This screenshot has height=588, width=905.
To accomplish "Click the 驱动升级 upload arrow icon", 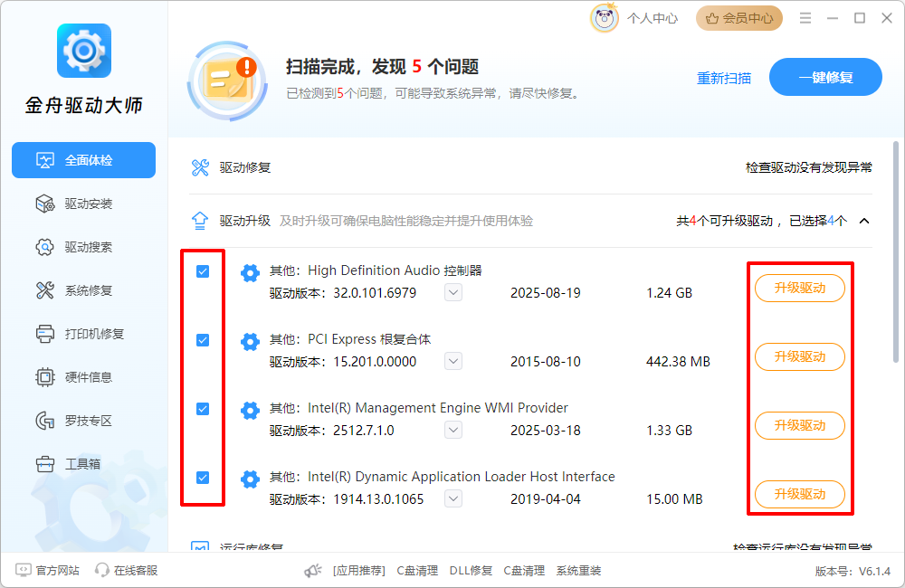I will tap(200, 221).
